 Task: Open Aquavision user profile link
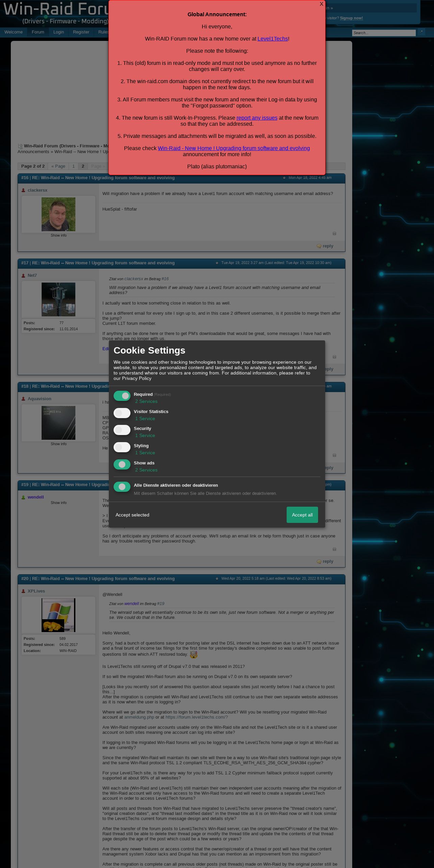[39, 399]
